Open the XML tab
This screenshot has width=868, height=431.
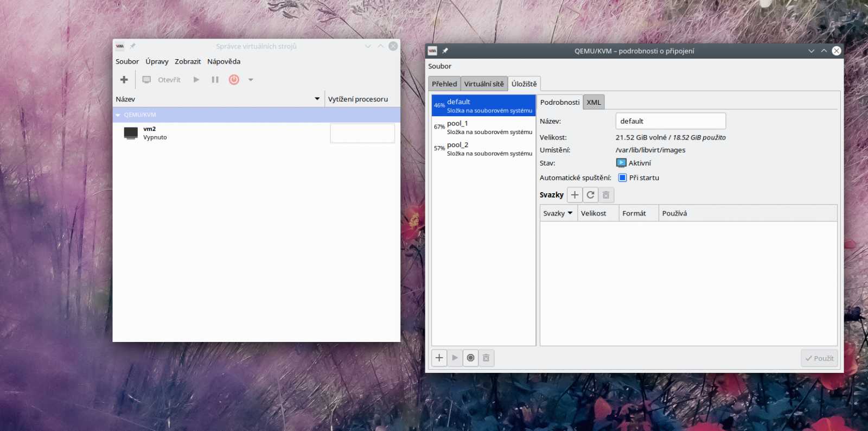coord(593,102)
